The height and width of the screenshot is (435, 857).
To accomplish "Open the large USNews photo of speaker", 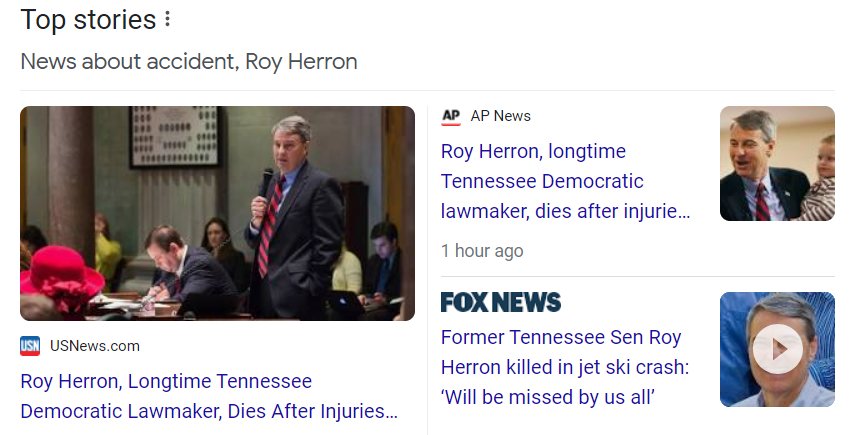I will 217,213.
